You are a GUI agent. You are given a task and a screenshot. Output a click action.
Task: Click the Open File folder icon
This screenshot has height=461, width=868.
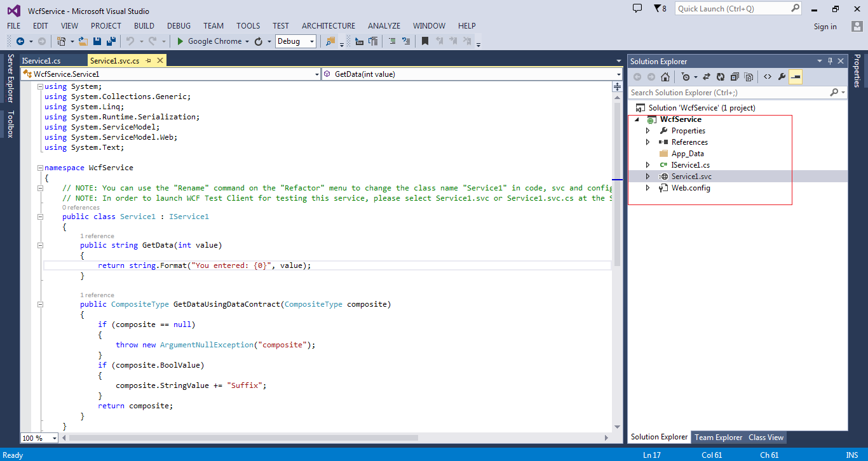click(83, 41)
